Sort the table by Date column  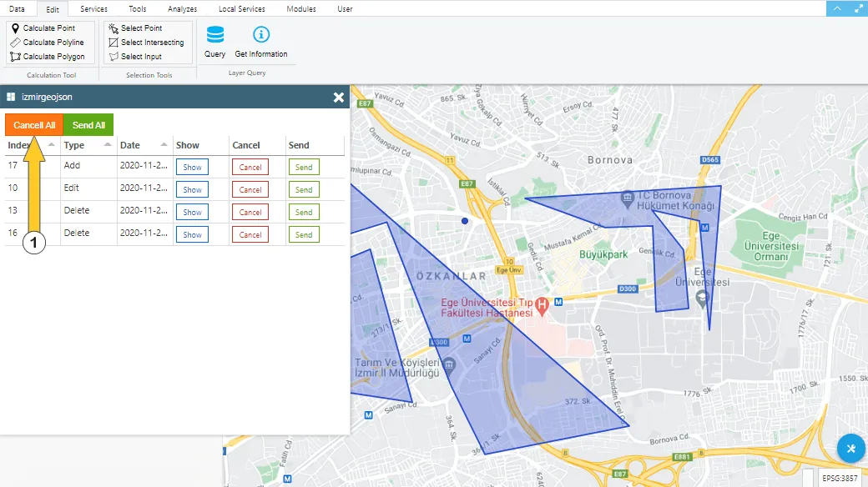click(x=144, y=145)
